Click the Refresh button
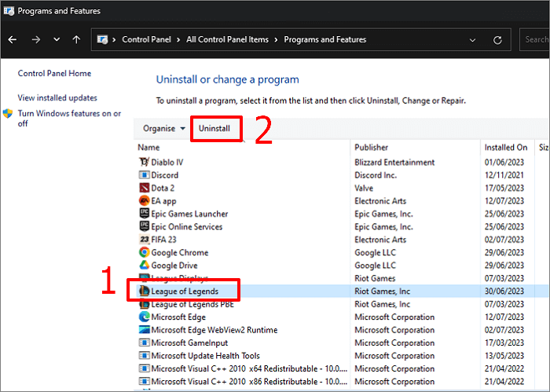This screenshot has height=392, width=550. point(497,40)
